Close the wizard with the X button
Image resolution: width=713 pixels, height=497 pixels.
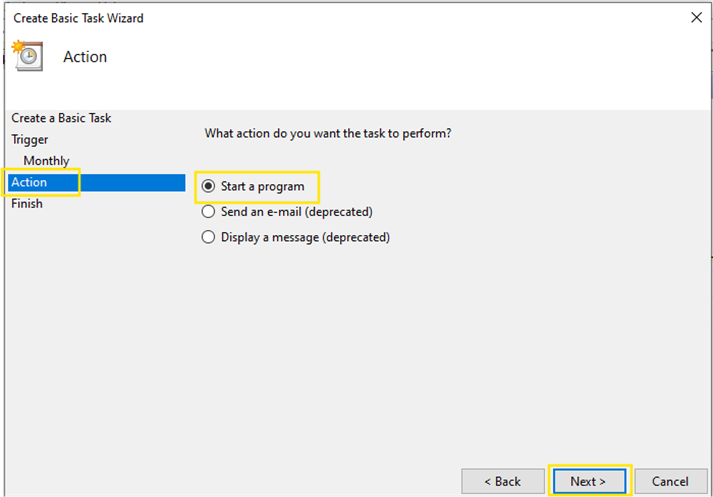(696, 18)
